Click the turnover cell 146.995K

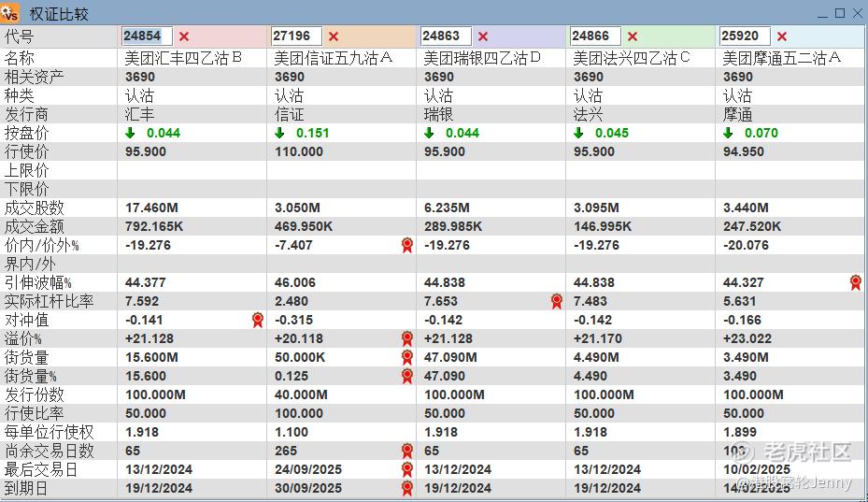pyautogui.click(x=603, y=226)
